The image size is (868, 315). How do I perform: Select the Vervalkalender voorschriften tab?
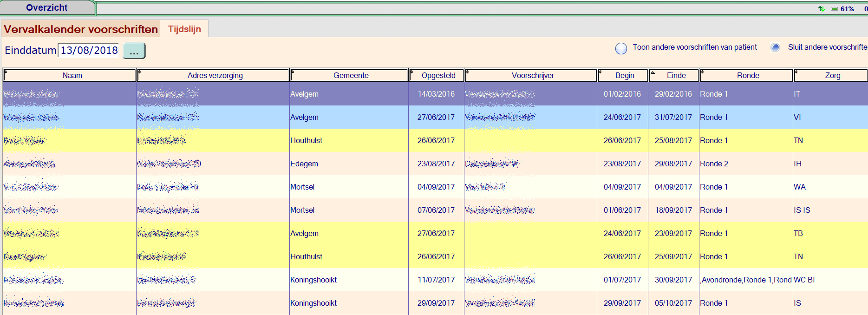click(x=81, y=29)
